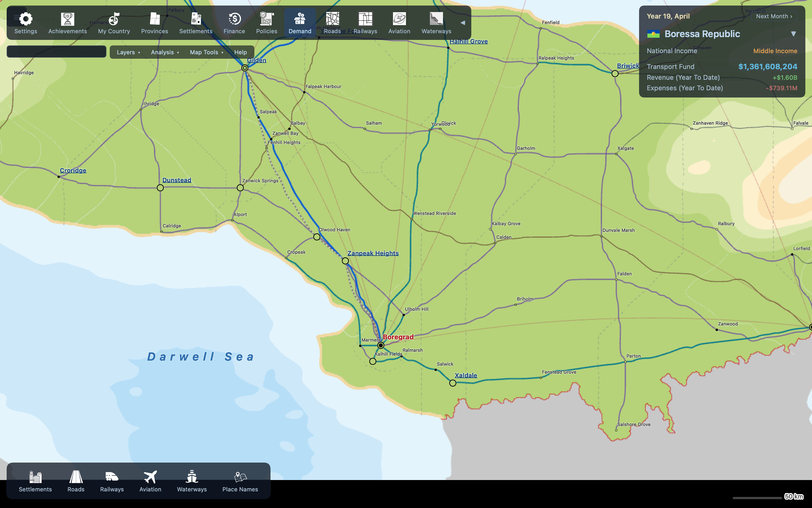The height and width of the screenshot is (508, 812).
Task: Click the Halhill Grove city link
Action: tap(469, 41)
